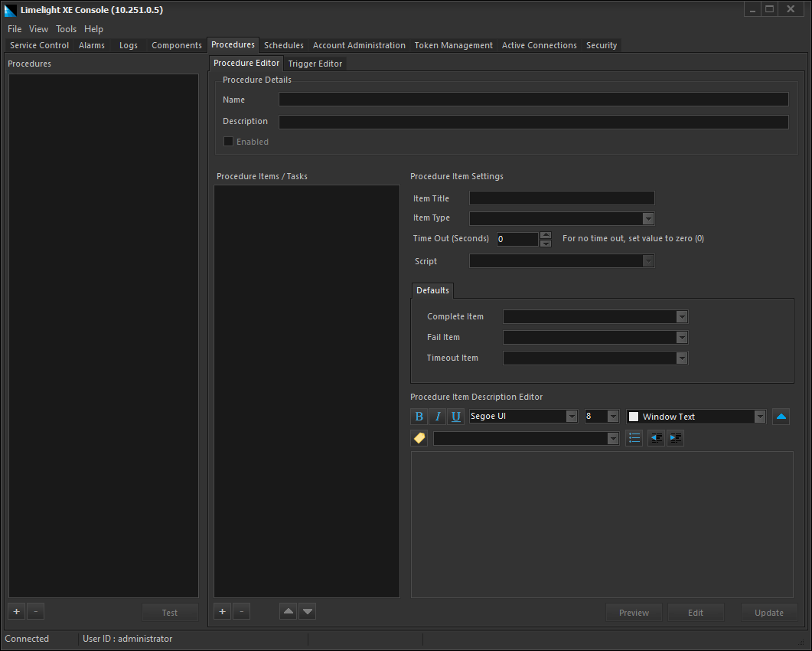Click inside the Procedure Items / Tasks list
This screenshot has width=812, height=651.
pyautogui.click(x=307, y=391)
